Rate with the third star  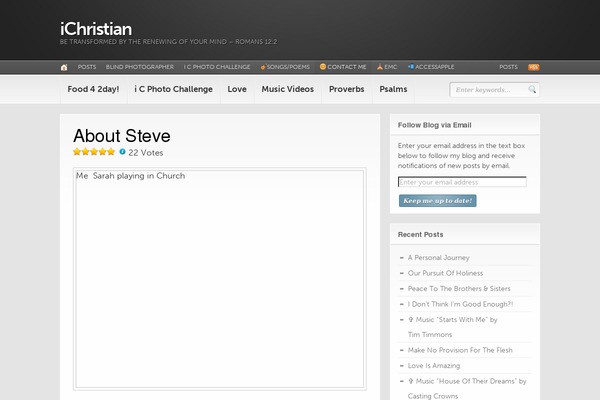coord(94,152)
